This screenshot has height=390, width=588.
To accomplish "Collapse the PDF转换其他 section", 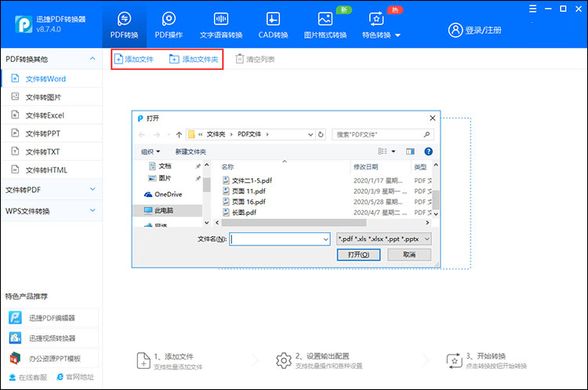I will click(93, 59).
